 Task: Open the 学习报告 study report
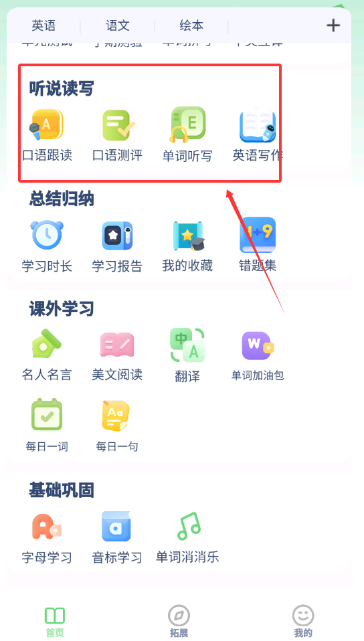(x=117, y=236)
